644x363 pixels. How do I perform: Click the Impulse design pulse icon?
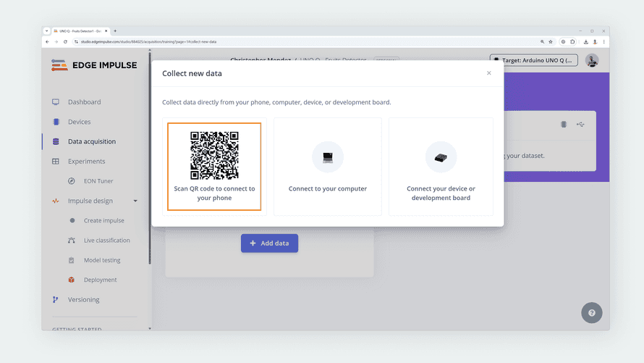(56, 201)
